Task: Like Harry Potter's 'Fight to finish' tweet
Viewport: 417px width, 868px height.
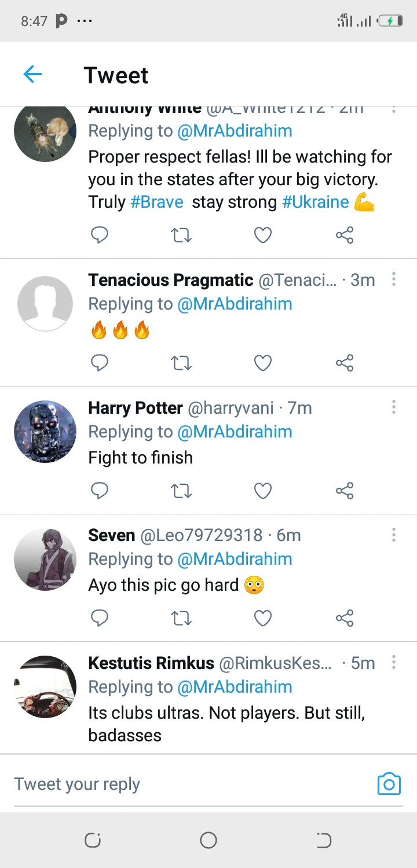Action: (263, 491)
